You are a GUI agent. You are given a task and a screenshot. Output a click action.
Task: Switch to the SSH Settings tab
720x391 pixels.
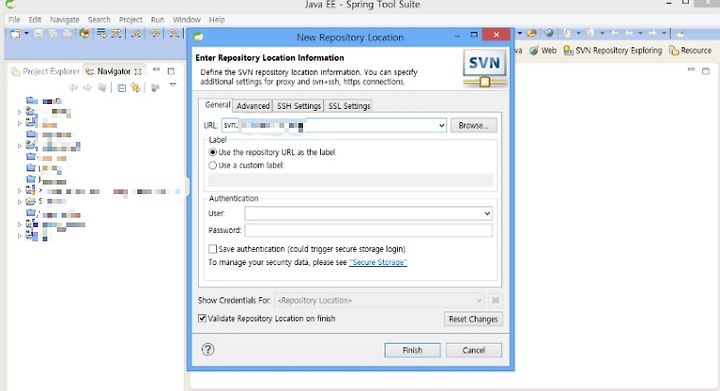(x=298, y=106)
